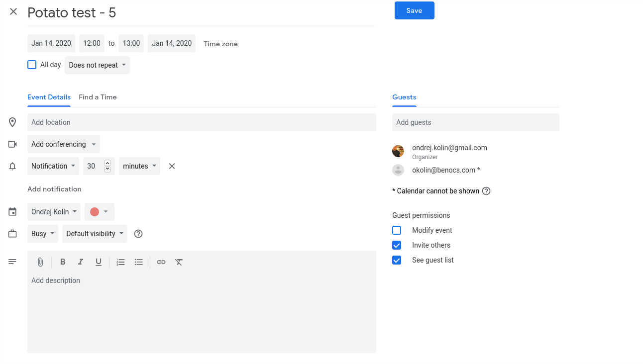Enable the All day checkbox
The height and width of the screenshot is (364, 643).
point(32,65)
